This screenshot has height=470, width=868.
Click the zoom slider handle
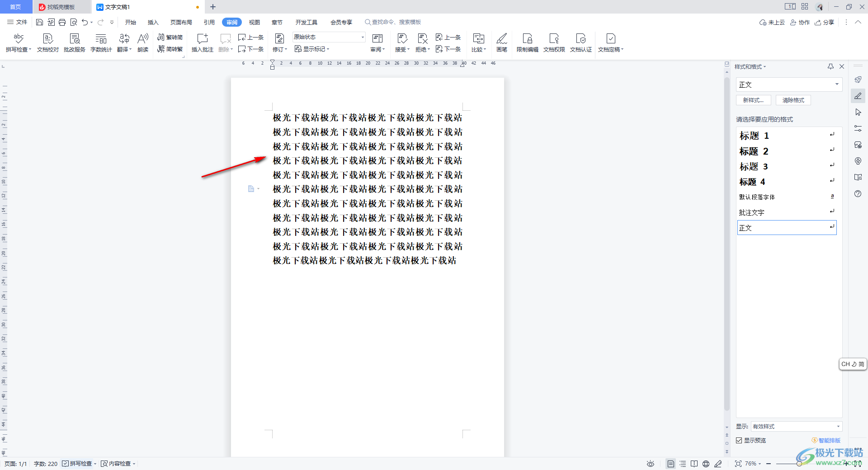(799, 464)
